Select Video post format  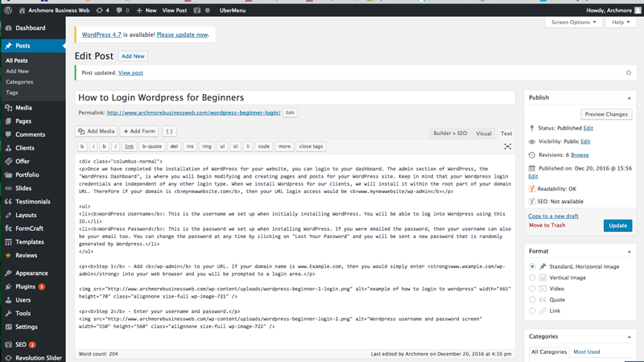click(x=532, y=289)
